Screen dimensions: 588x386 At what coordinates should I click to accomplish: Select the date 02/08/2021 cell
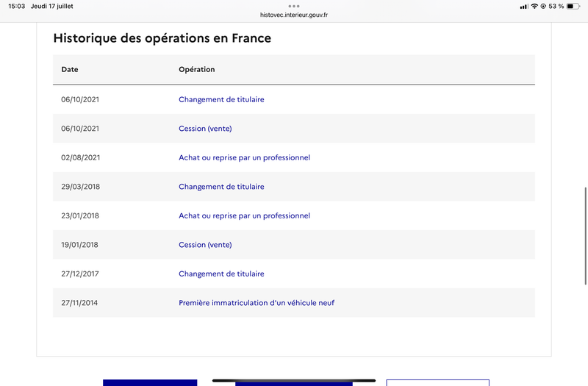coord(81,157)
